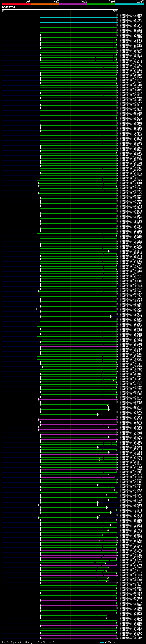
Task: Select the UniRef100_O23237 label
Action: 131,50
